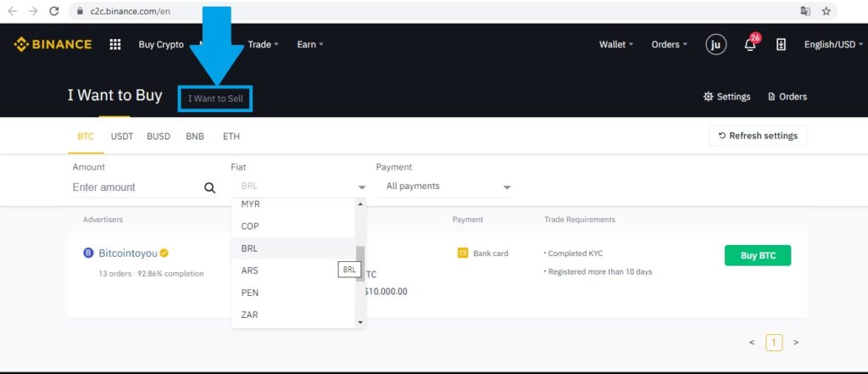868x374 pixels.
Task: Click the download app icon
Action: (x=781, y=45)
